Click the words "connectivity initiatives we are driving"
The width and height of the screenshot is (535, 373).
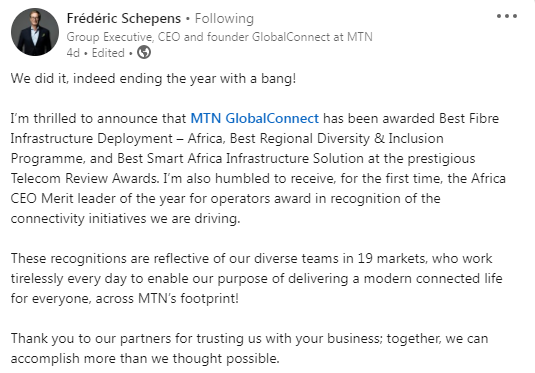(124, 218)
